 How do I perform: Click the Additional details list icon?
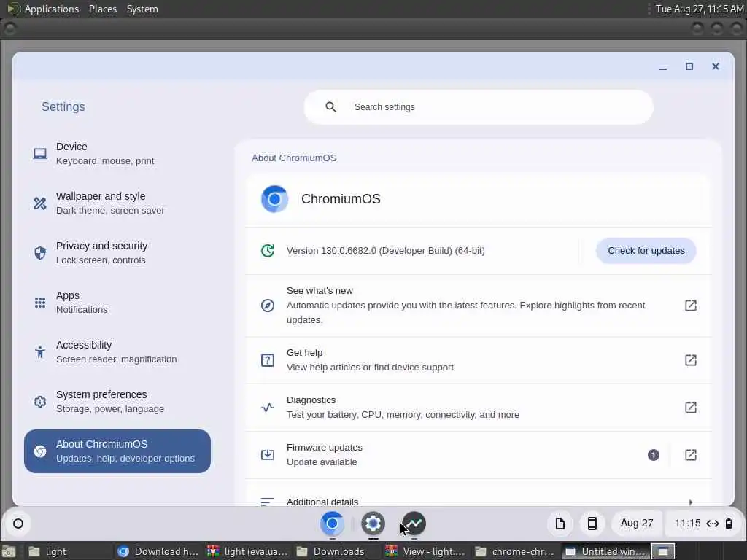268,502
